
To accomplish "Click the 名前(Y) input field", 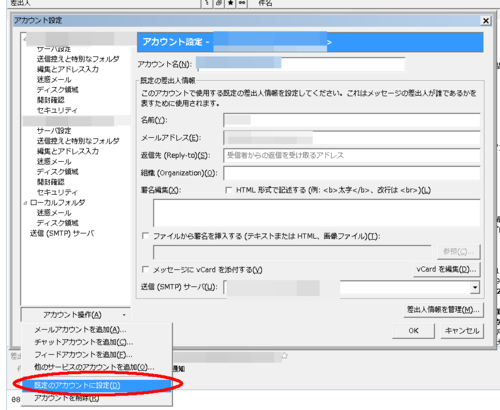I will (352, 120).
